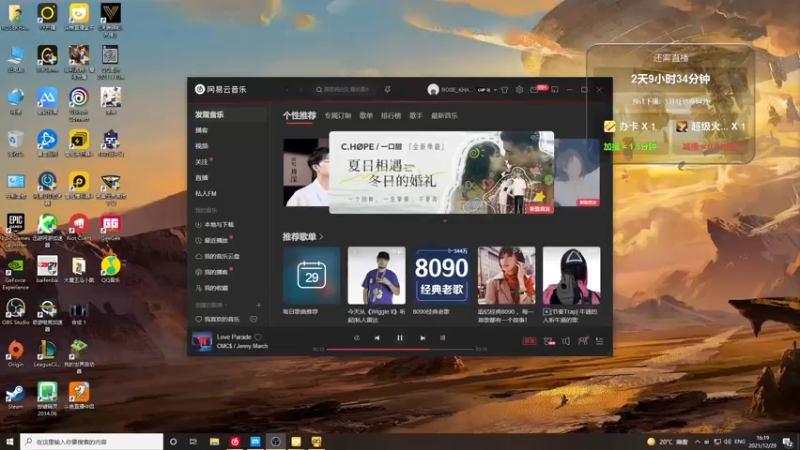Select the 排行榜 tab
The height and width of the screenshot is (450, 800).
pos(391,116)
